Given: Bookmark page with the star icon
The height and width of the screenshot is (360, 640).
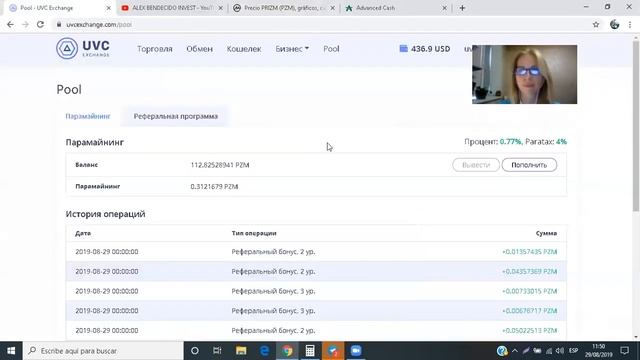Looking at the screenshot, I should point(596,24).
